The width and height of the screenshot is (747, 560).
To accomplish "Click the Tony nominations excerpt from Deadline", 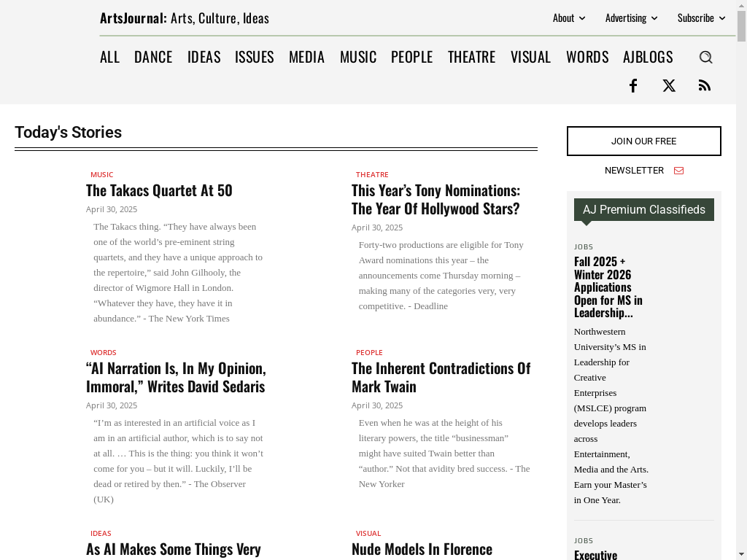I will point(441,275).
